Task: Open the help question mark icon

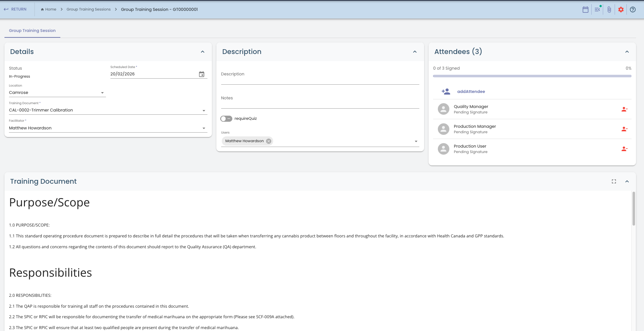Action: (x=633, y=10)
